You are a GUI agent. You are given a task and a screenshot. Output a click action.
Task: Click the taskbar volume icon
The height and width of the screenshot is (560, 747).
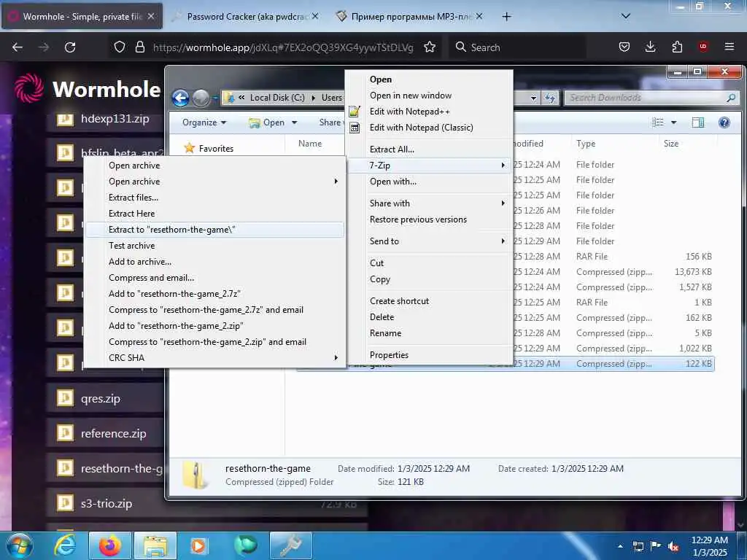point(673,547)
